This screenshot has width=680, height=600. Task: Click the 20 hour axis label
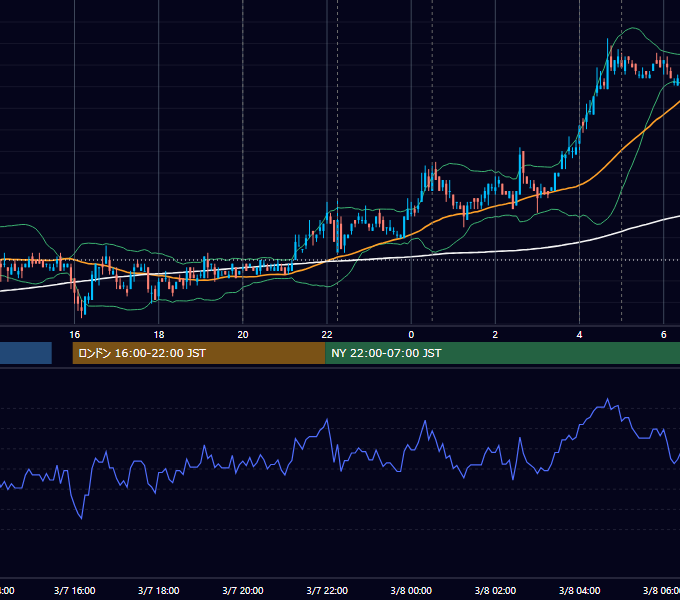243,335
